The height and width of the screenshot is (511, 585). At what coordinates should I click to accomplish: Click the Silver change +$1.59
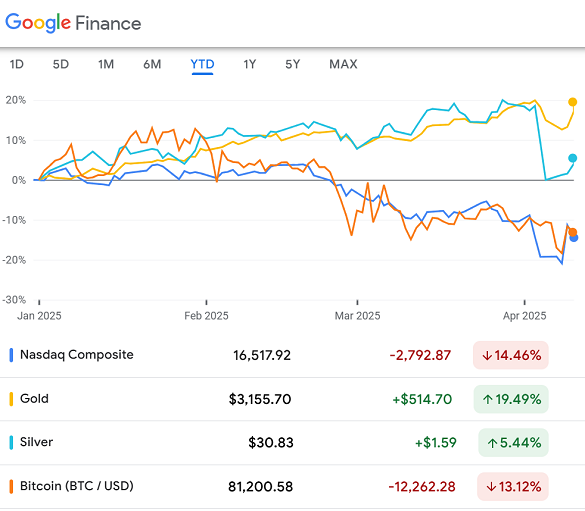(x=436, y=443)
